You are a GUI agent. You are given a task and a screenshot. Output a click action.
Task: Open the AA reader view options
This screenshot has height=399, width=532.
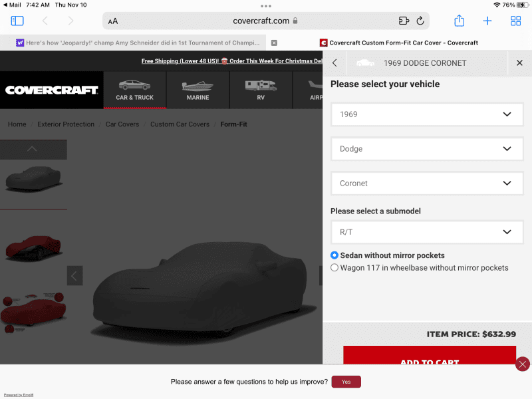(113, 21)
